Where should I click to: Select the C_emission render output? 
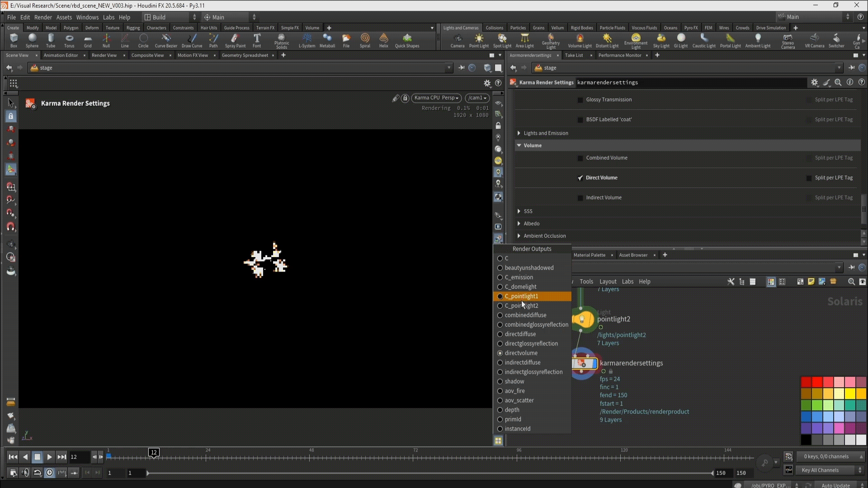[x=519, y=277]
